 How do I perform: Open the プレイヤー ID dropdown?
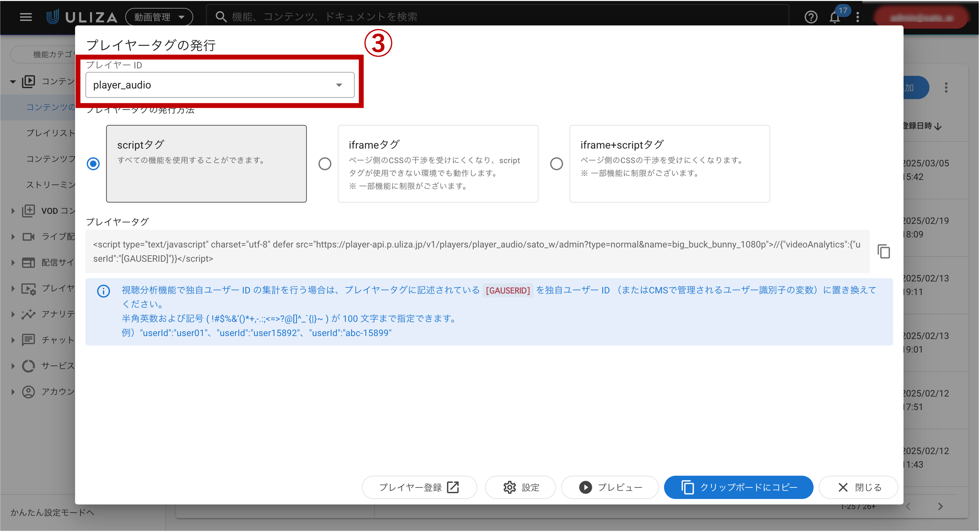pos(220,85)
